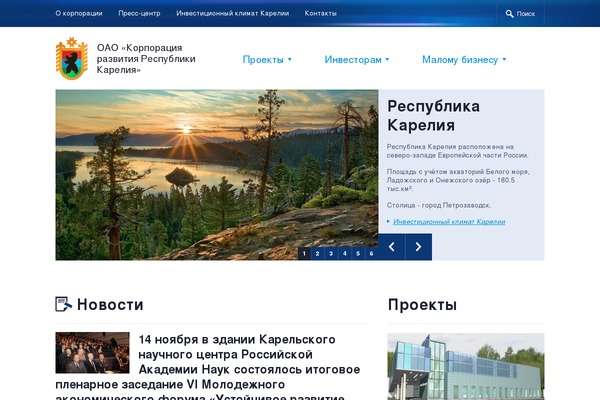Follow the Инвестиционный климат Карелии underlined link

pyautogui.click(x=449, y=222)
